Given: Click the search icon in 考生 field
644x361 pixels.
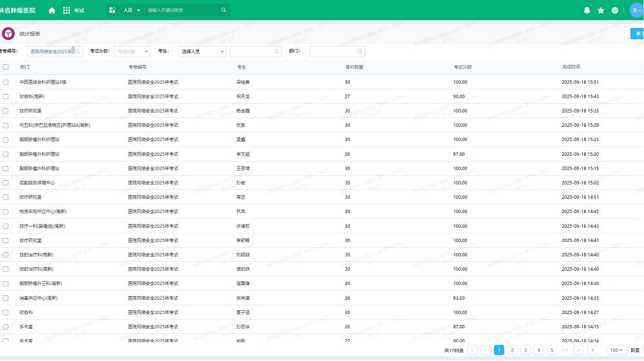Looking at the screenshot, I should point(277,51).
